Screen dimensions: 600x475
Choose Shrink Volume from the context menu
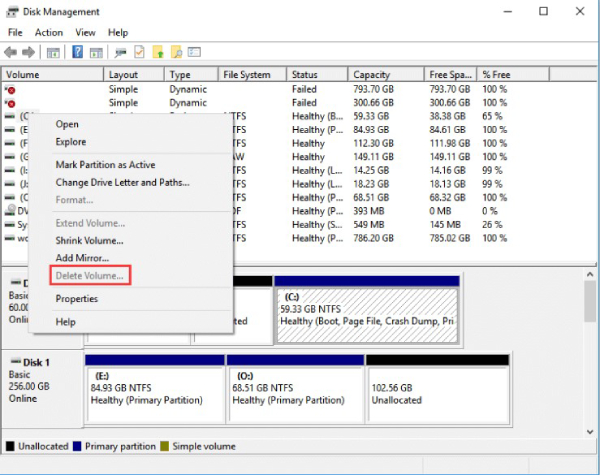(x=90, y=241)
